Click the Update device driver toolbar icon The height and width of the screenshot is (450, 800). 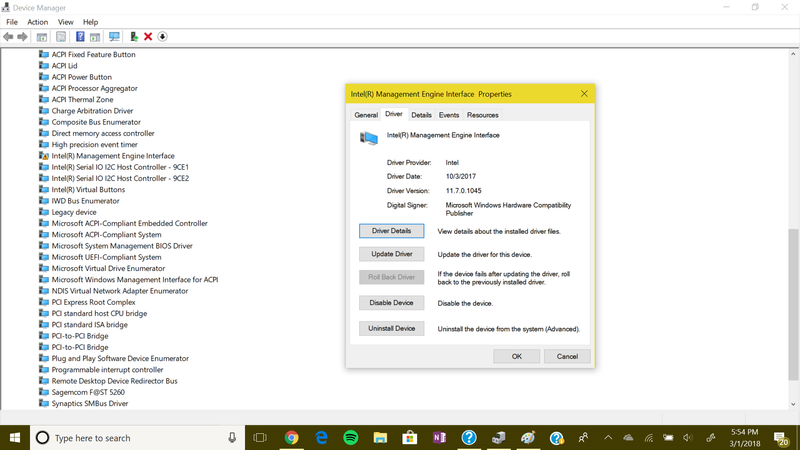point(134,37)
